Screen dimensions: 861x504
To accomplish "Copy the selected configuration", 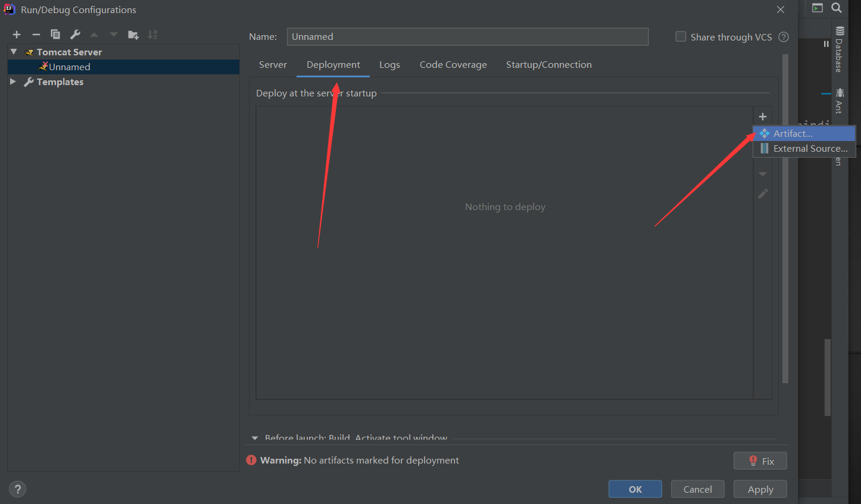I will point(55,35).
